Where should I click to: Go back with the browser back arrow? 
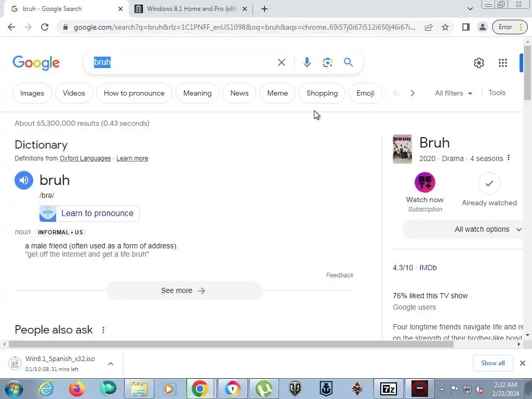tap(11, 27)
